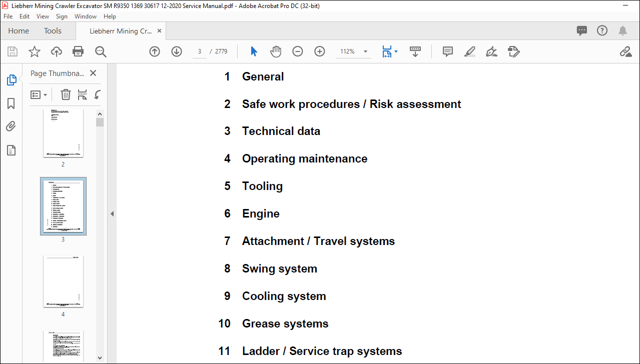Click the 'General' heading text

click(x=263, y=76)
